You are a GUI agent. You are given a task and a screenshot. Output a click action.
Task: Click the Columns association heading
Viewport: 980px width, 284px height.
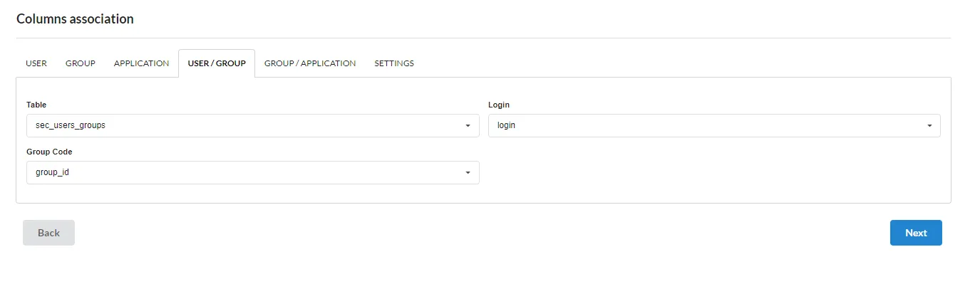pyautogui.click(x=75, y=19)
